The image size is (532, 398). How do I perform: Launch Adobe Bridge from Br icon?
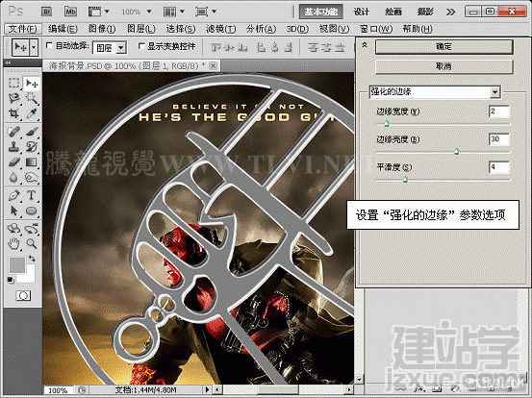46,12
